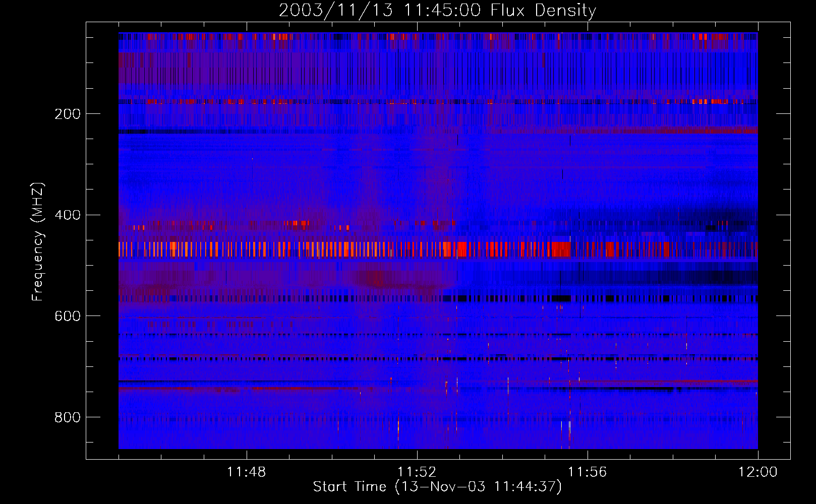
Task: Click the 11:52 time tick label
Action: [417, 472]
